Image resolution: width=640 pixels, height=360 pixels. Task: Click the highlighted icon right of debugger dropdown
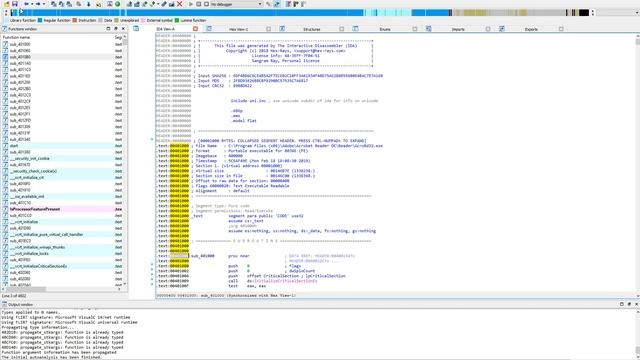tap(277, 4)
